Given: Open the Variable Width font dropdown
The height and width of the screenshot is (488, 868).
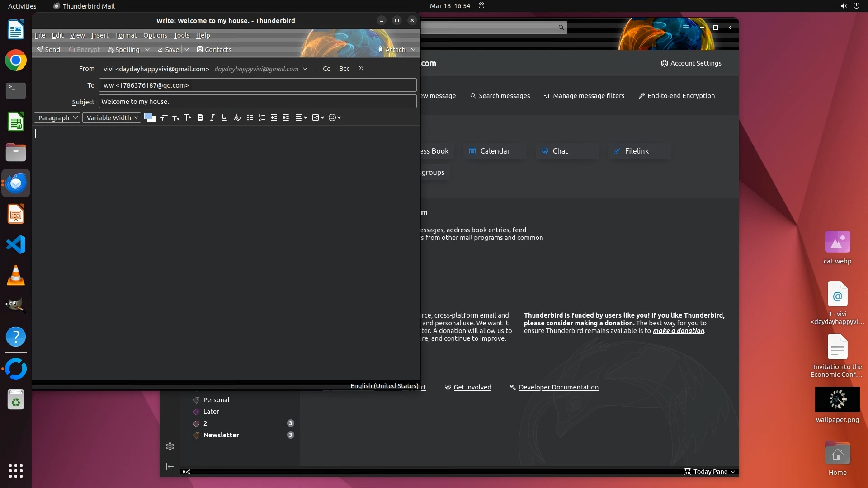Looking at the screenshot, I should (112, 117).
